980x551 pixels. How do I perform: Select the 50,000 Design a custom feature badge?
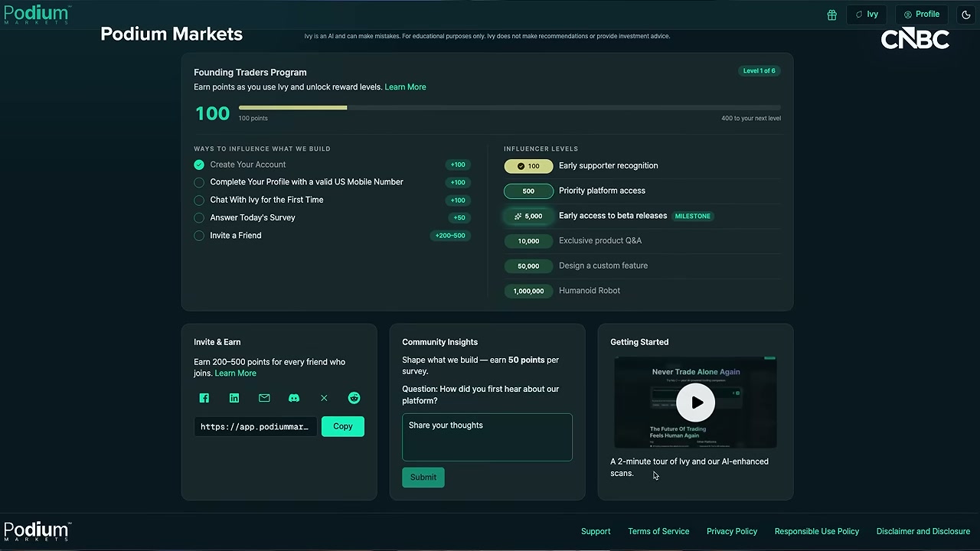(528, 266)
